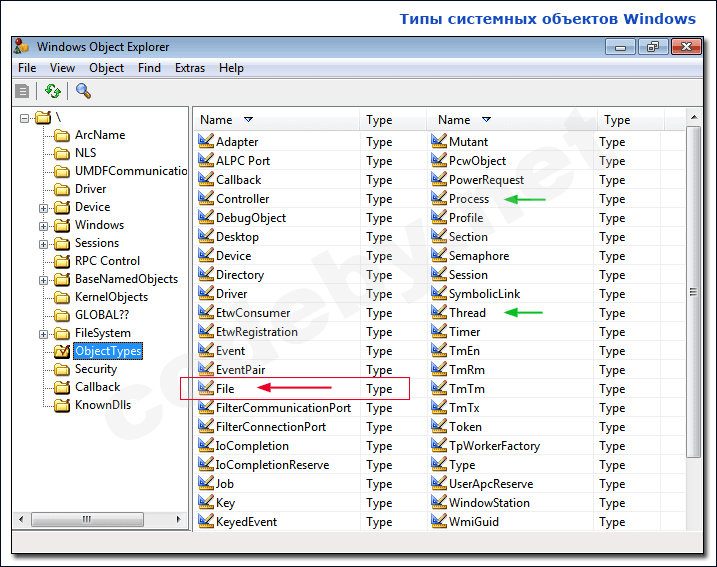Image resolution: width=717 pixels, height=567 pixels.
Task: Open the View menu
Action: pos(62,68)
